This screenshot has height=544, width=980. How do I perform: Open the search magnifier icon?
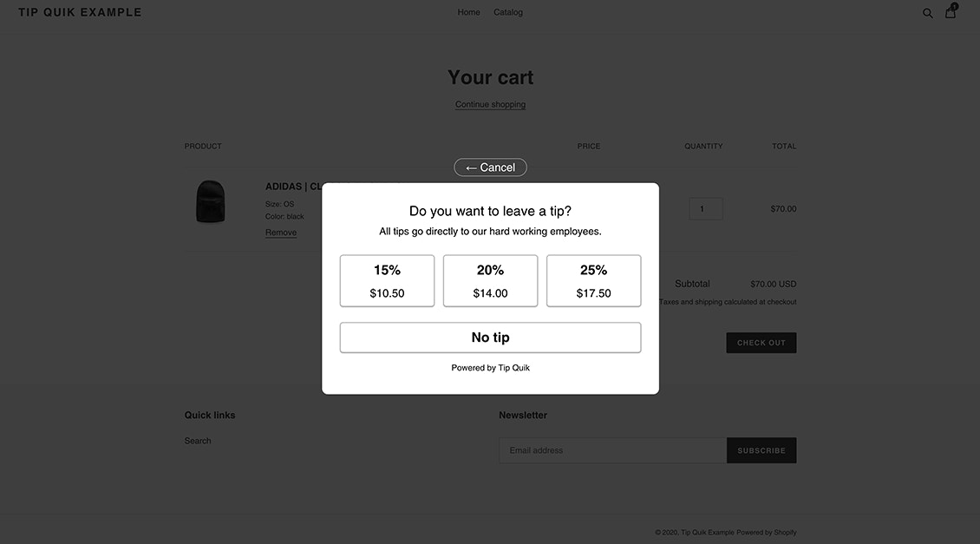927,13
